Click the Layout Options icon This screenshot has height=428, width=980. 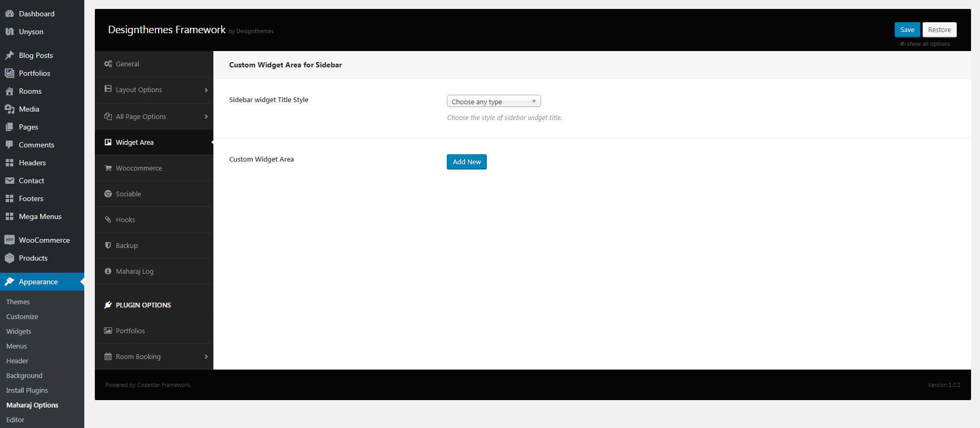point(108,89)
